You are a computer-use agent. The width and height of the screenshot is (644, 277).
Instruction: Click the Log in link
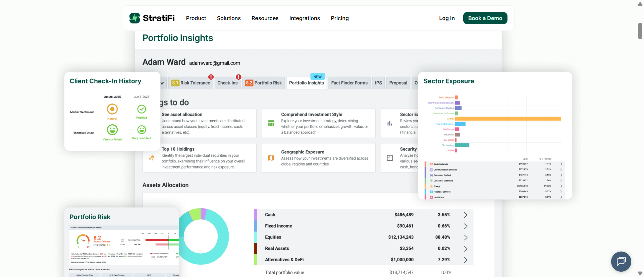447,18
